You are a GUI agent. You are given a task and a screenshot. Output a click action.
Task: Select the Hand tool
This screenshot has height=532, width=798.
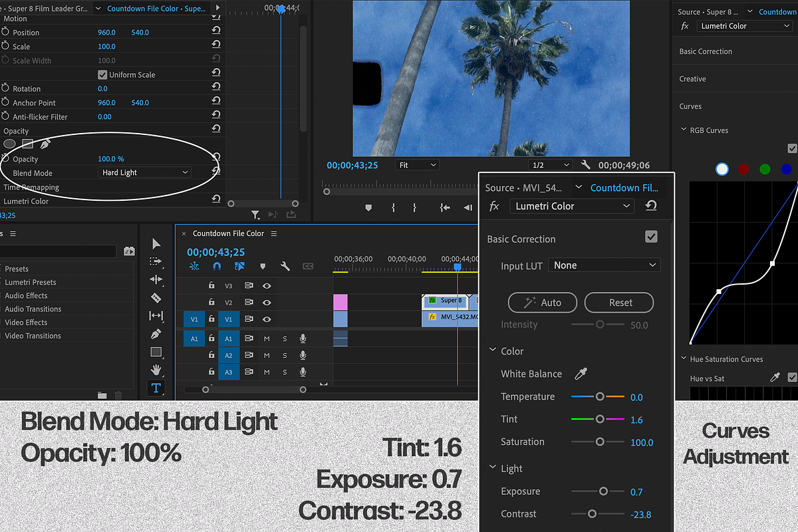click(x=156, y=370)
